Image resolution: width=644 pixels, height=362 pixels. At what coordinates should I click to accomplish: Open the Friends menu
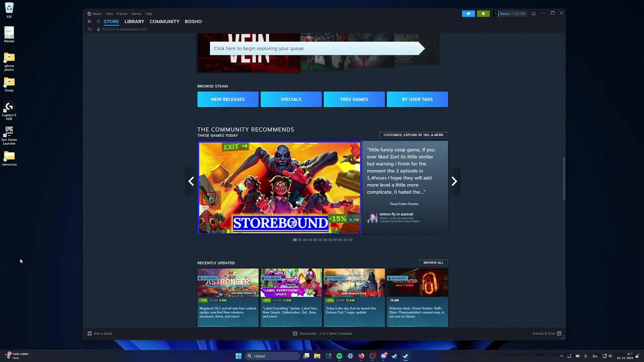coord(122,14)
